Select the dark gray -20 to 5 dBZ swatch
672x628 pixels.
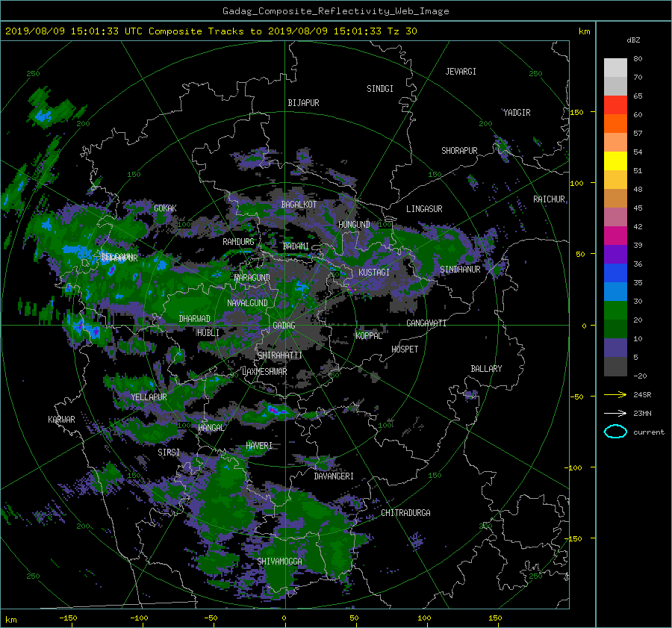pos(615,367)
